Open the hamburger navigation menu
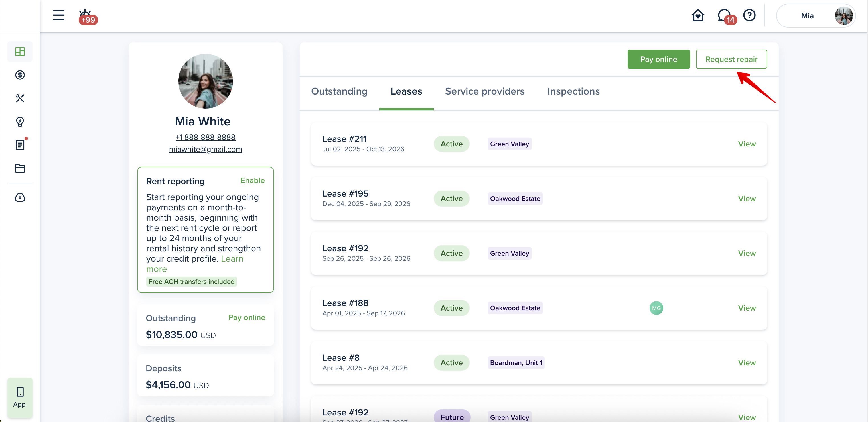The image size is (868, 422). [59, 15]
